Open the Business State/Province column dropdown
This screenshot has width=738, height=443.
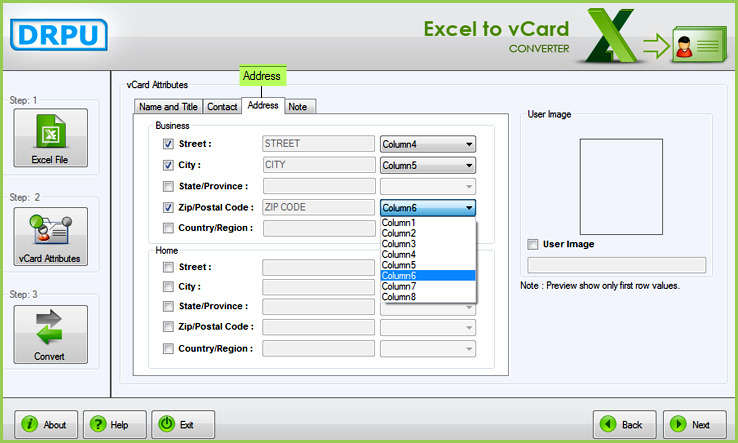[x=428, y=186]
